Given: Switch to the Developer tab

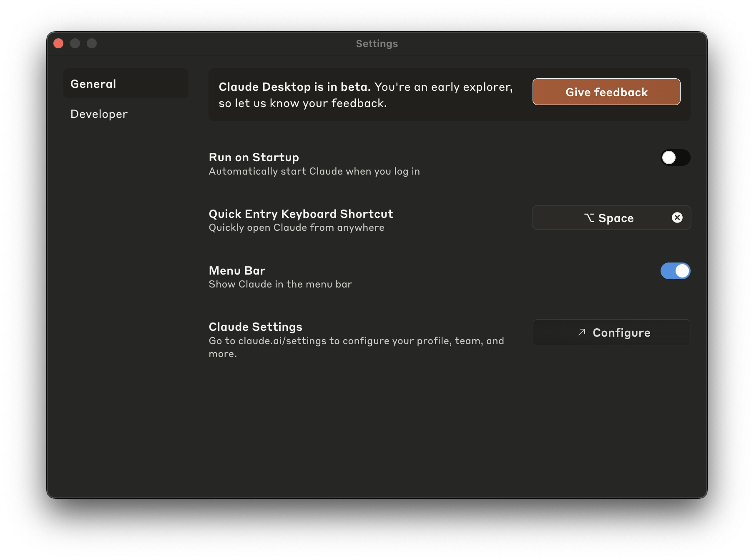Looking at the screenshot, I should click(x=126, y=114).
